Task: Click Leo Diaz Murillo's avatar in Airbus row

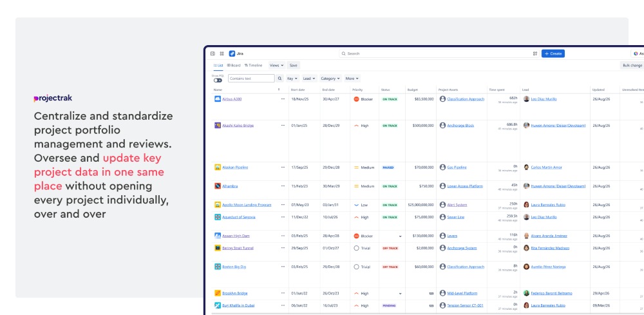Action: [526, 99]
